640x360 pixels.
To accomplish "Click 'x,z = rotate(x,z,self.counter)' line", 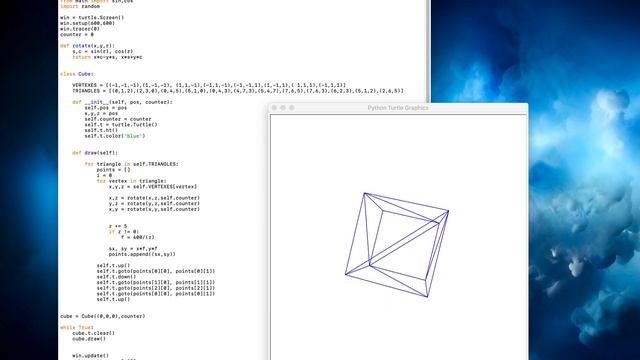I will (154, 198).
